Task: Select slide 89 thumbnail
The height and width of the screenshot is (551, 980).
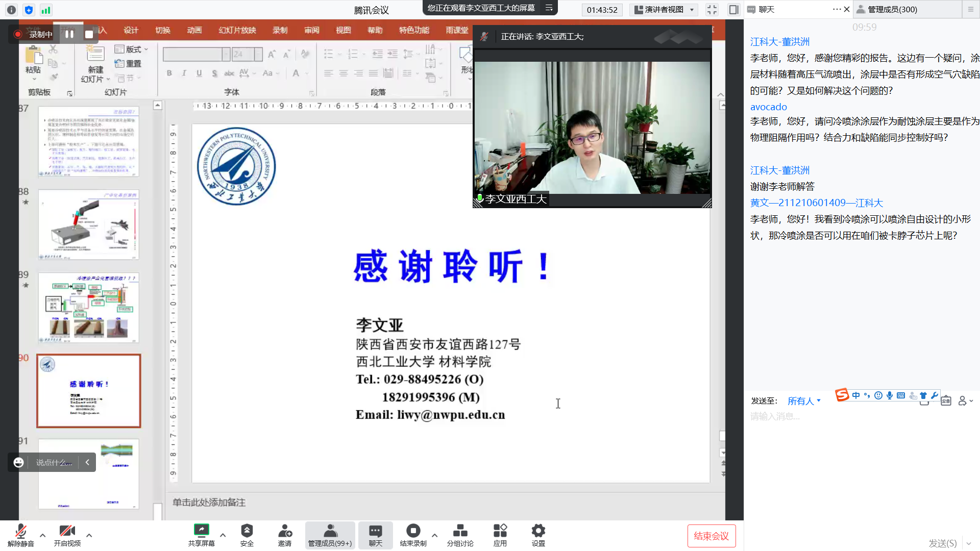Action: point(88,308)
